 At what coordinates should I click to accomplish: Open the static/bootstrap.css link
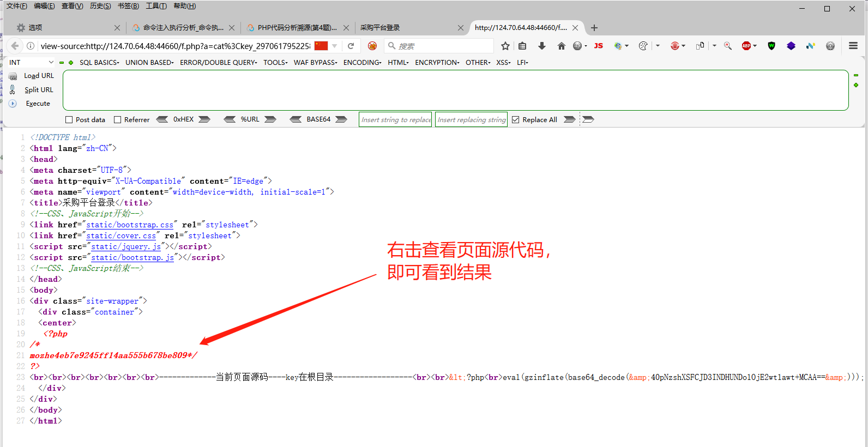[x=130, y=225]
